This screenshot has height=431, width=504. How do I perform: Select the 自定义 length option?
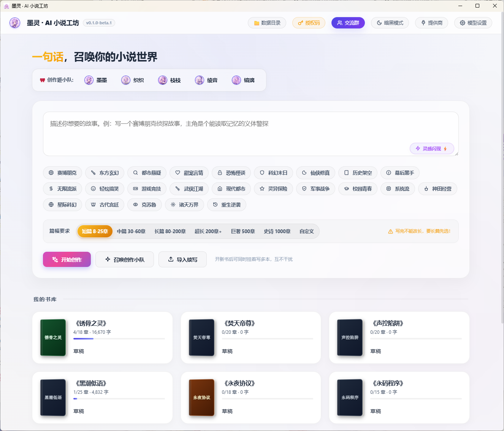pyautogui.click(x=307, y=231)
